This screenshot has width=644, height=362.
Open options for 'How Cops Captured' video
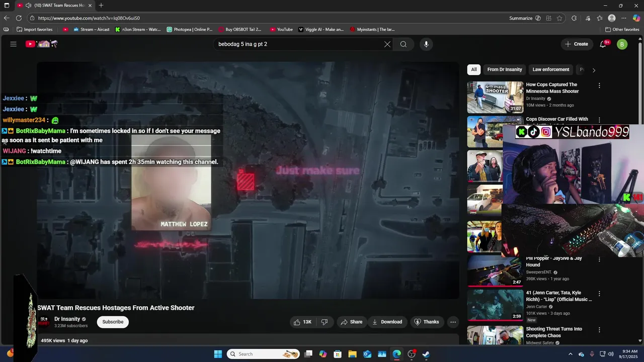pos(599,85)
